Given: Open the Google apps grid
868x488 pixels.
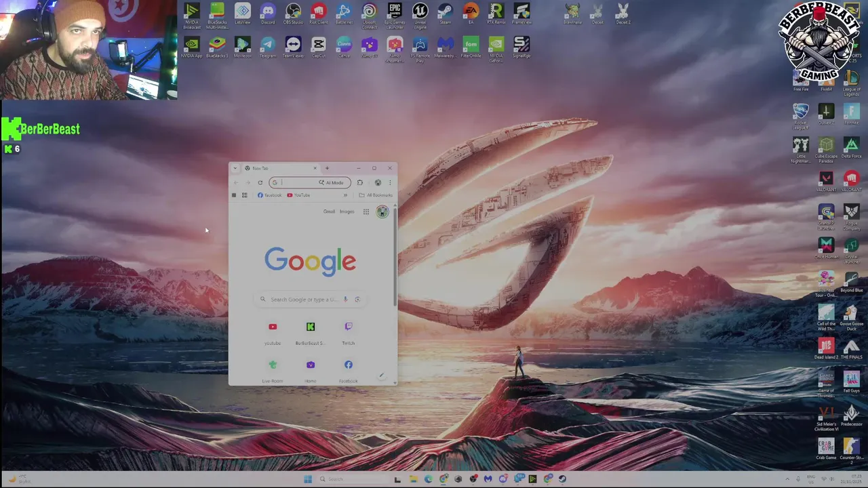Looking at the screenshot, I should (366, 212).
